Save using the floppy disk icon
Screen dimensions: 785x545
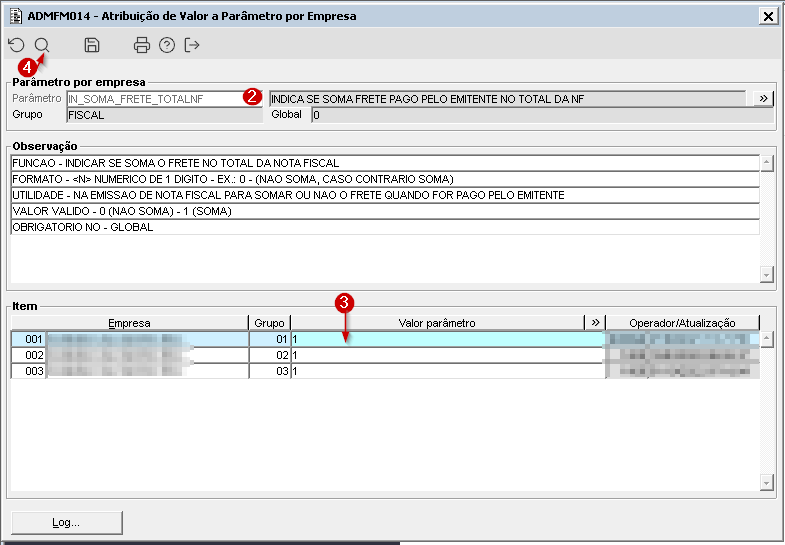(92, 45)
